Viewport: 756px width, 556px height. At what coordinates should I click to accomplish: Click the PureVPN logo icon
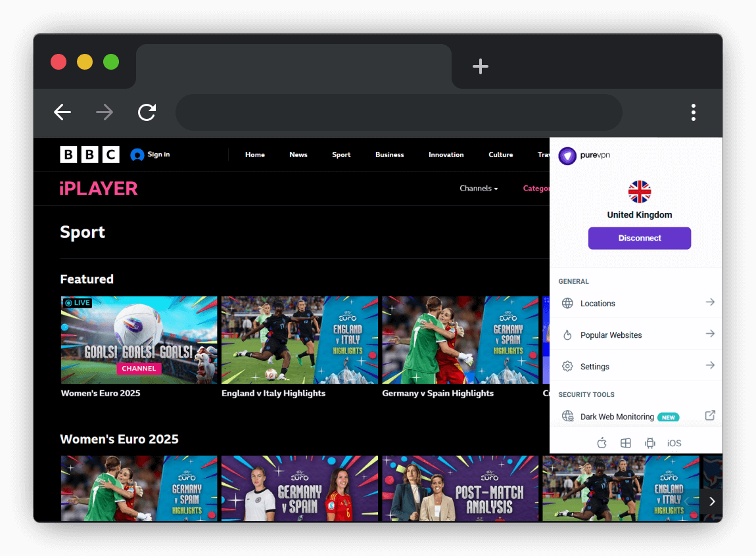point(567,156)
